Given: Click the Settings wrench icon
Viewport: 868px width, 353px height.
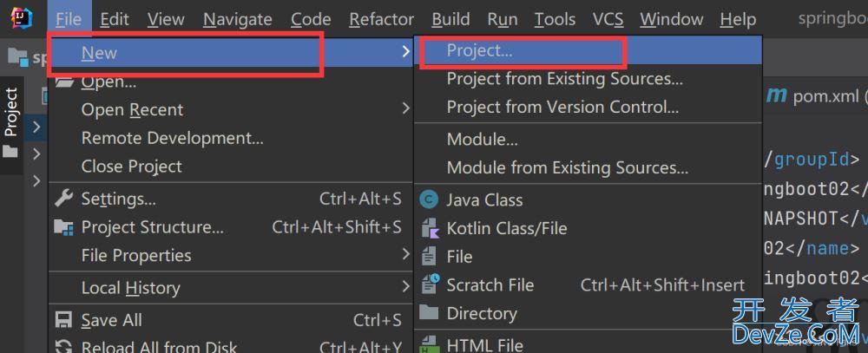Looking at the screenshot, I should [x=64, y=198].
